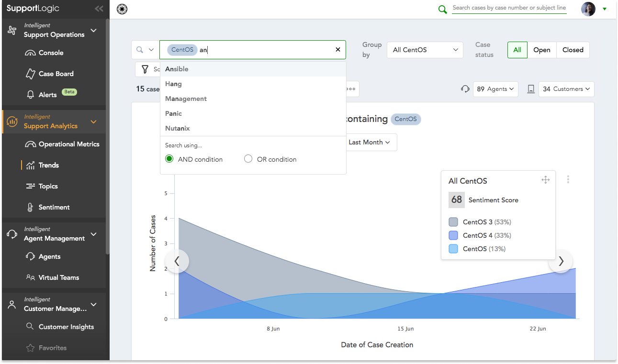Toggle CentOS light blue legend swatch
This screenshot has height=364, width=618.
pos(453,249)
